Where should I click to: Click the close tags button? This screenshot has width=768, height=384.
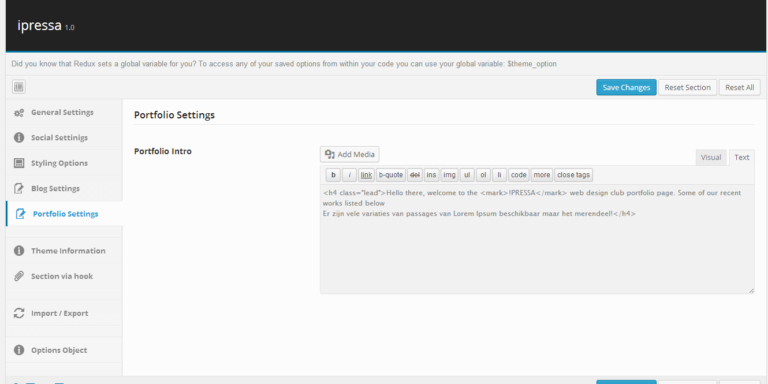tap(574, 175)
